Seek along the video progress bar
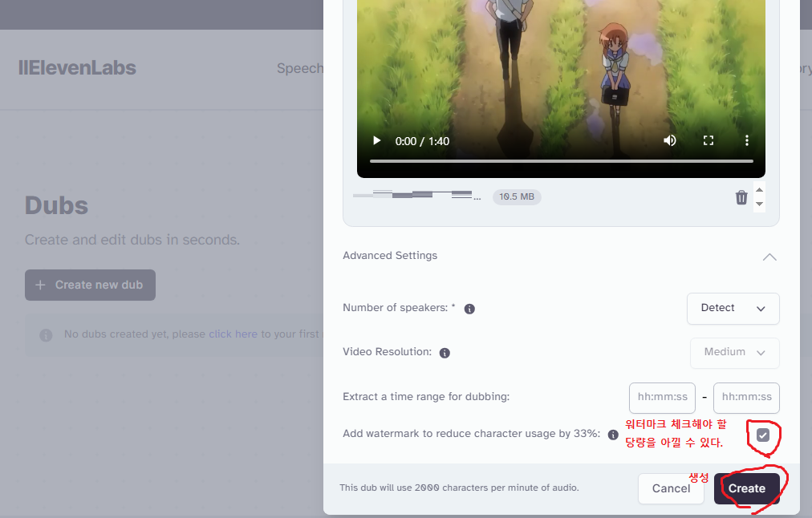The width and height of the screenshot is (812, 518). click(562, 161)
